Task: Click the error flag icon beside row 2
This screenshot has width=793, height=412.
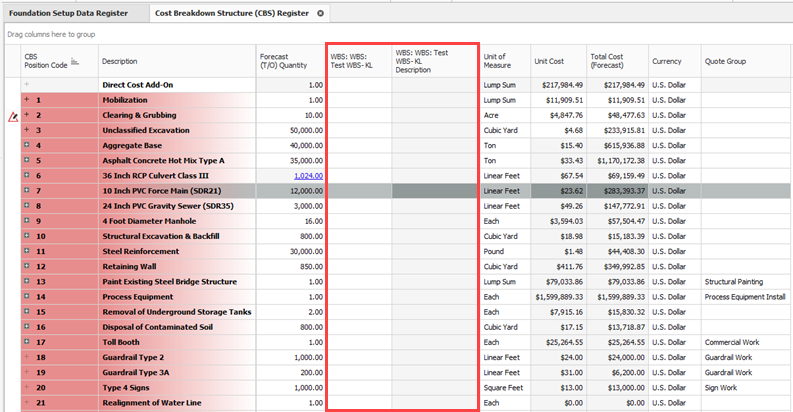Action: pos(12,116)
